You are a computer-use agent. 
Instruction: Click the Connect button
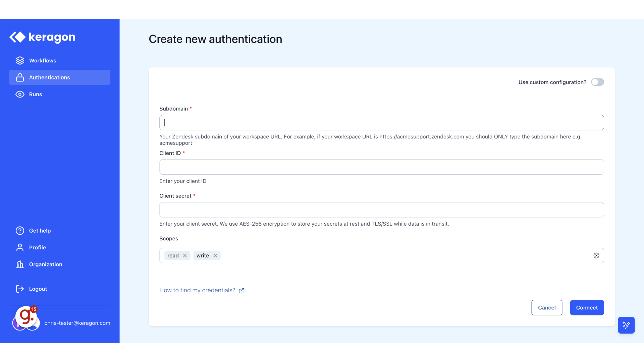[587, 308]
